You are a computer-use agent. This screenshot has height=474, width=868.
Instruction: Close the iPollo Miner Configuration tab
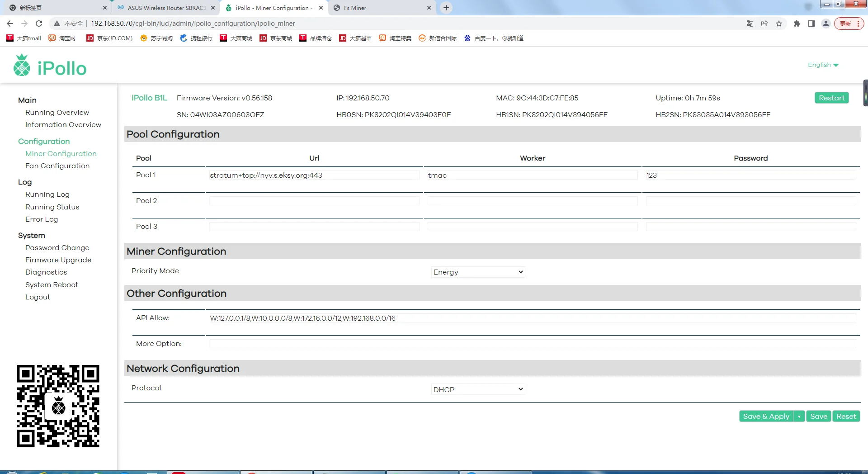point(321,8)
